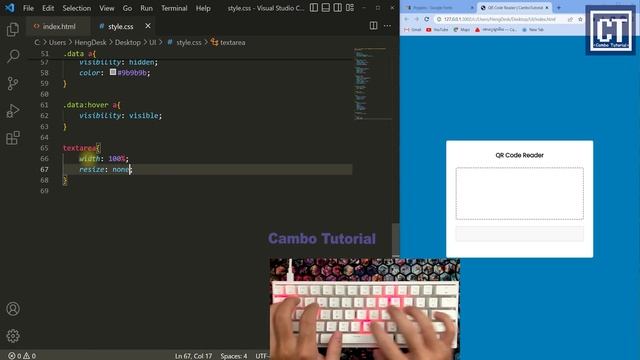The width and height of the screenshot is (640, 360).
Task: Click the visibility: visible line of code
Action: tap(120, 116)
